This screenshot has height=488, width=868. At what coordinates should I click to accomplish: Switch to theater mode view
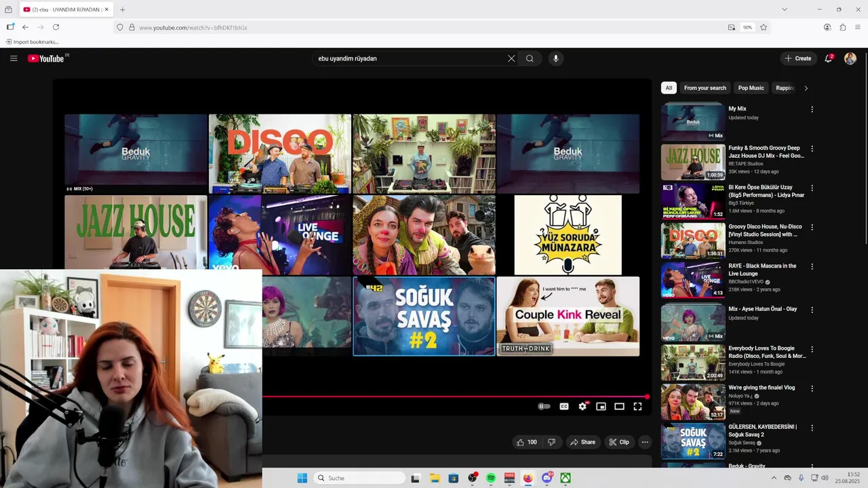619,406
